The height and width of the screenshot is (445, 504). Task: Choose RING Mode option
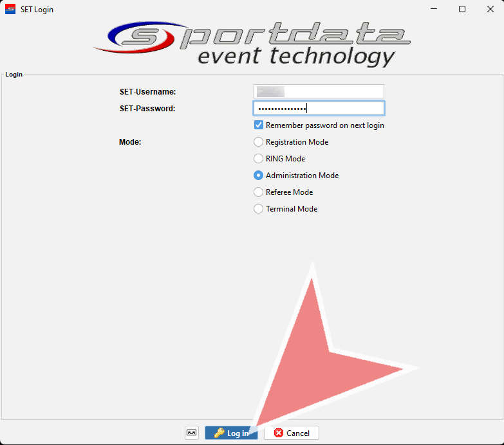(259, 159)
